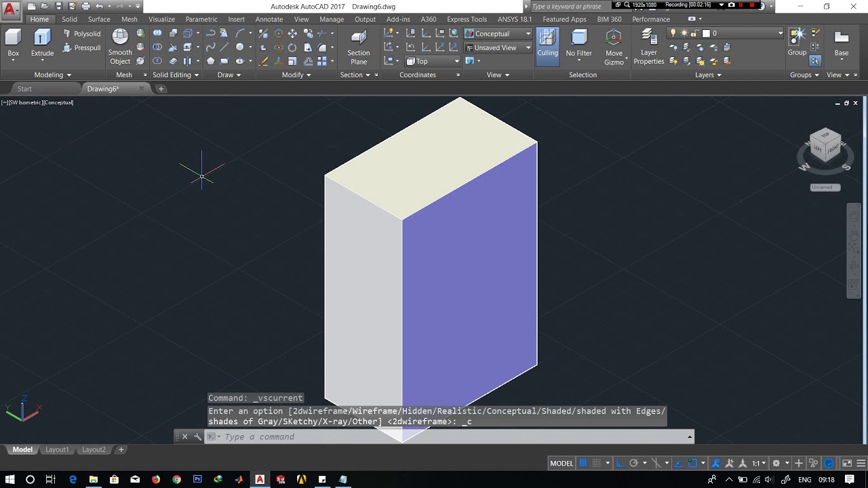Select the Line draw tool

pos(224,47)
